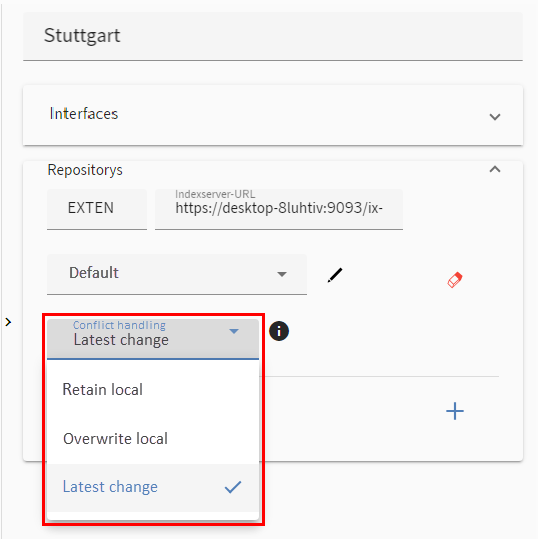Click the pencil edit icon beside Default
The width and height of the screenshot is (538, 539).
point(335,275)
